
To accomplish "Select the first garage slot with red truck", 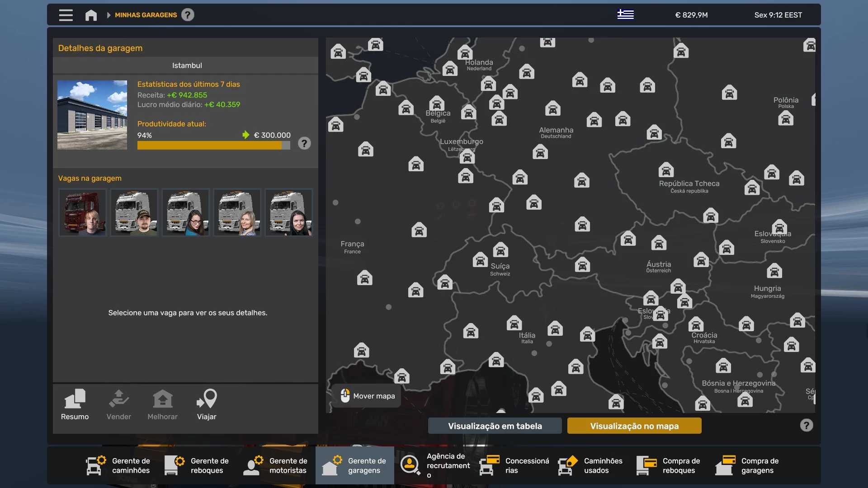I will tap(83, 212).
